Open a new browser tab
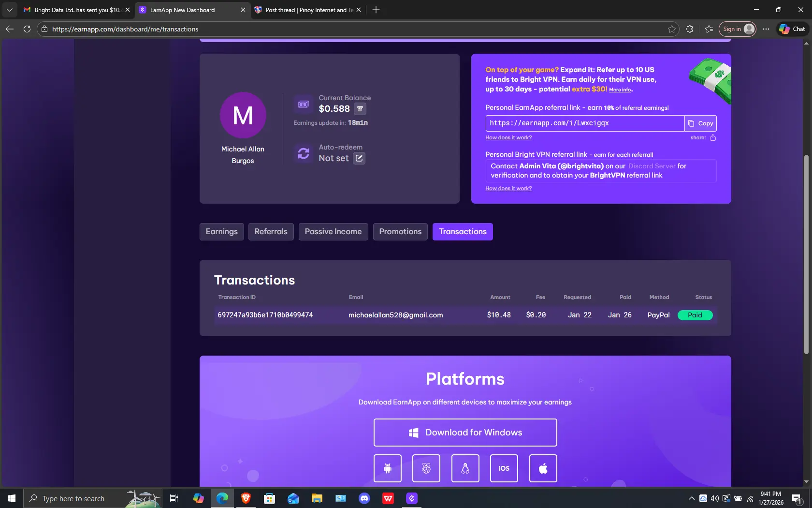This screenshot has height=508, width=812. 376,10
